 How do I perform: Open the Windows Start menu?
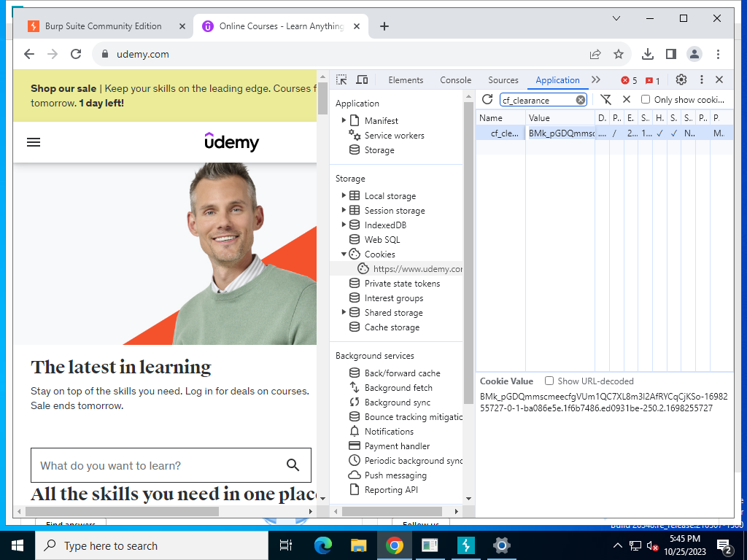coord(18,545)
